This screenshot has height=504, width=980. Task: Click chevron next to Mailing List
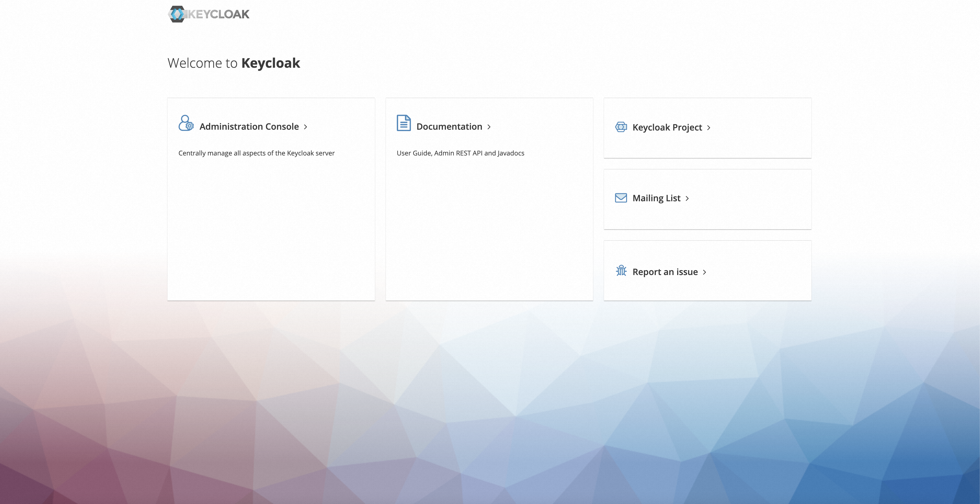(x=687, y=199)
